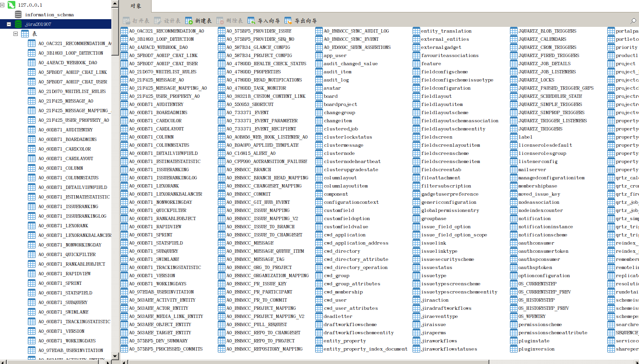
Task: Click the table icon beside AO_E8B6CC_COMMIT
Action: [222, 194]
